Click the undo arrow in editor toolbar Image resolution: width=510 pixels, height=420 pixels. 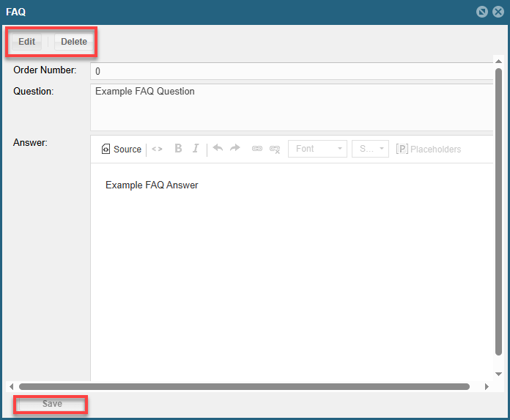point(218,148)
